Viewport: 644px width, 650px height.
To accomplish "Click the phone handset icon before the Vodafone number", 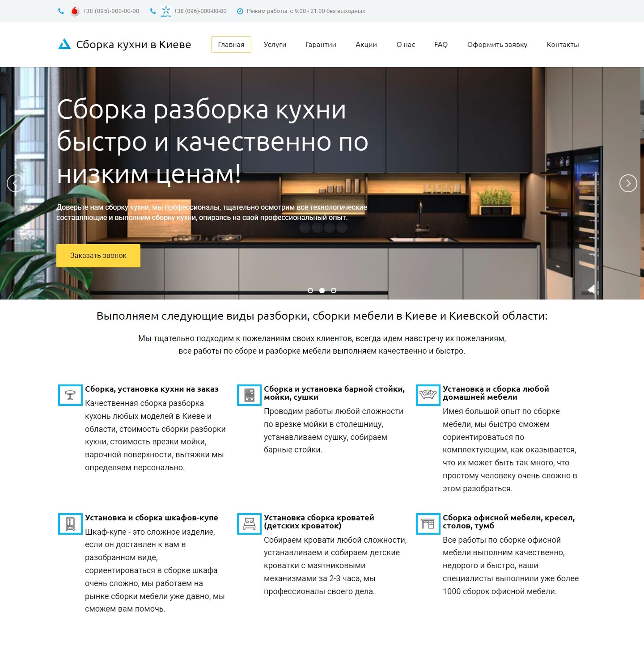I will point(61,11).
